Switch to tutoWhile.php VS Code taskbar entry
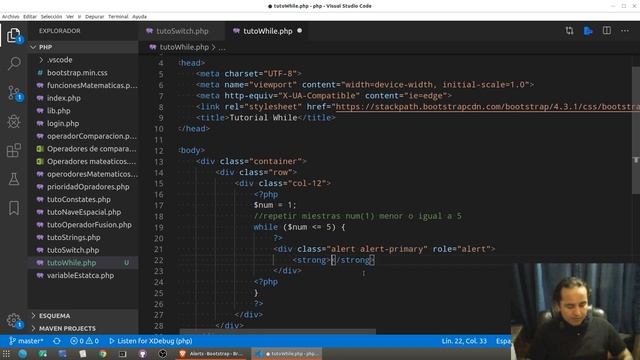The height and width of the screenshot is (360, 640). pyautogui.click(x=287, y=354)
